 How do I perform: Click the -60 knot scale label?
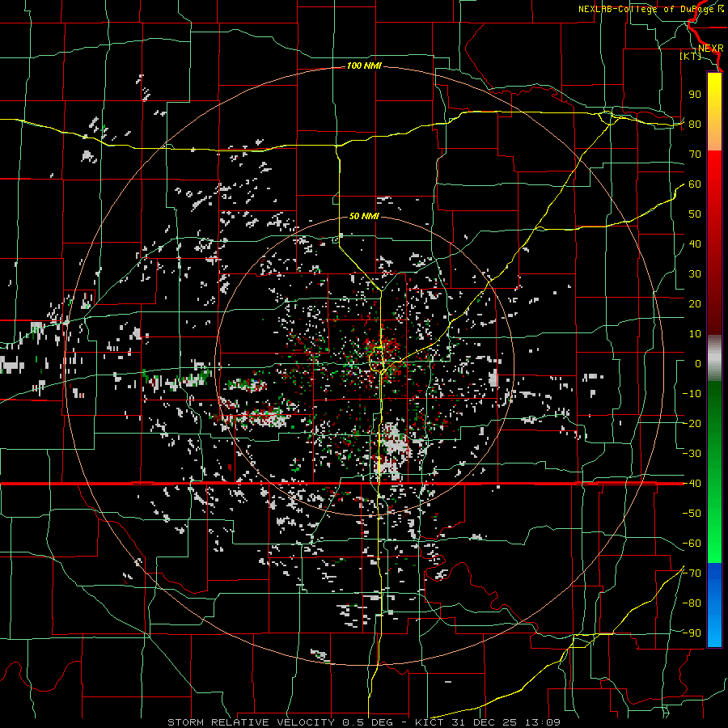click(x=692, y=544)
